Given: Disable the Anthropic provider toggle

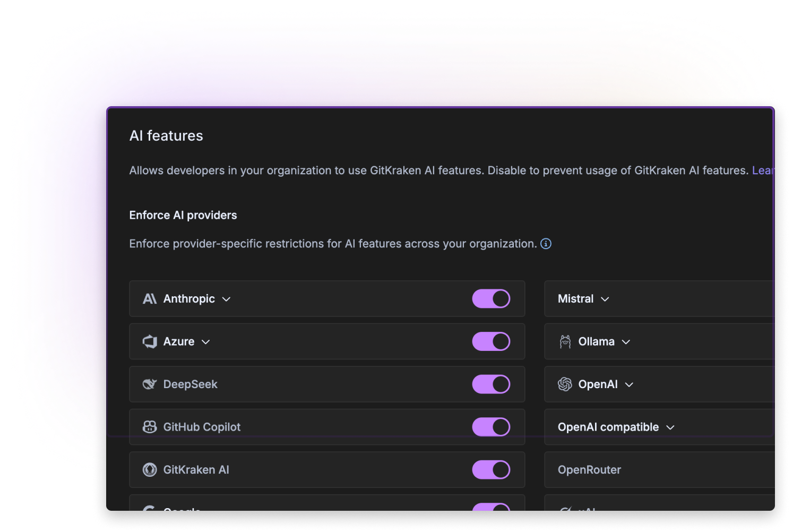Looking at the screenshot, I should [491, 298].
